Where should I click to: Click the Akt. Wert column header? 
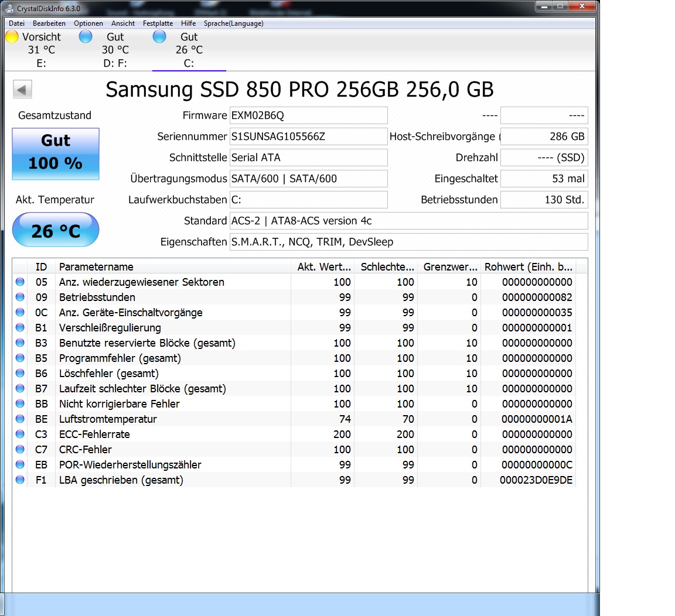pos(322,266)
